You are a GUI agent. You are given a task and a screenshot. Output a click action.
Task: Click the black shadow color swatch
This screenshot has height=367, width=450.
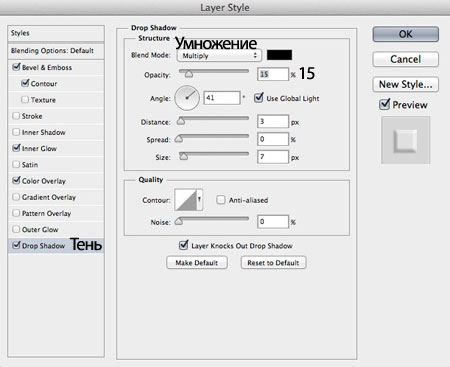[279, 55]
